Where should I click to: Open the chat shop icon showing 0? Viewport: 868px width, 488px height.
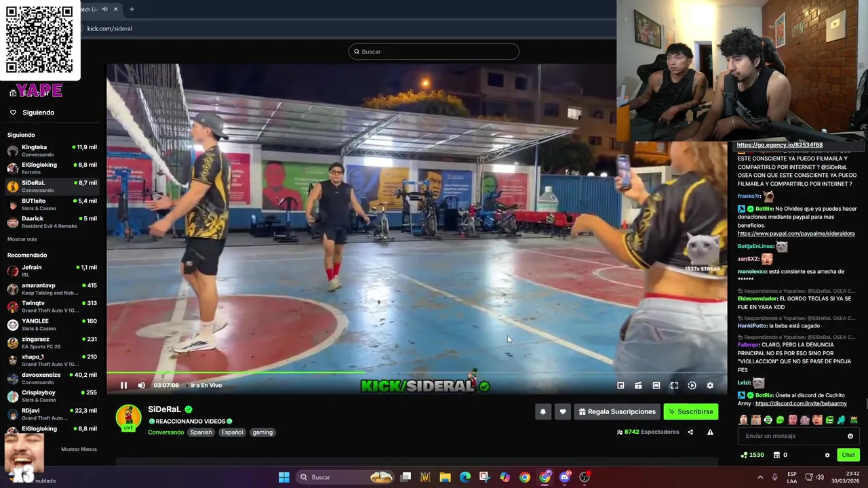point(781,455)
